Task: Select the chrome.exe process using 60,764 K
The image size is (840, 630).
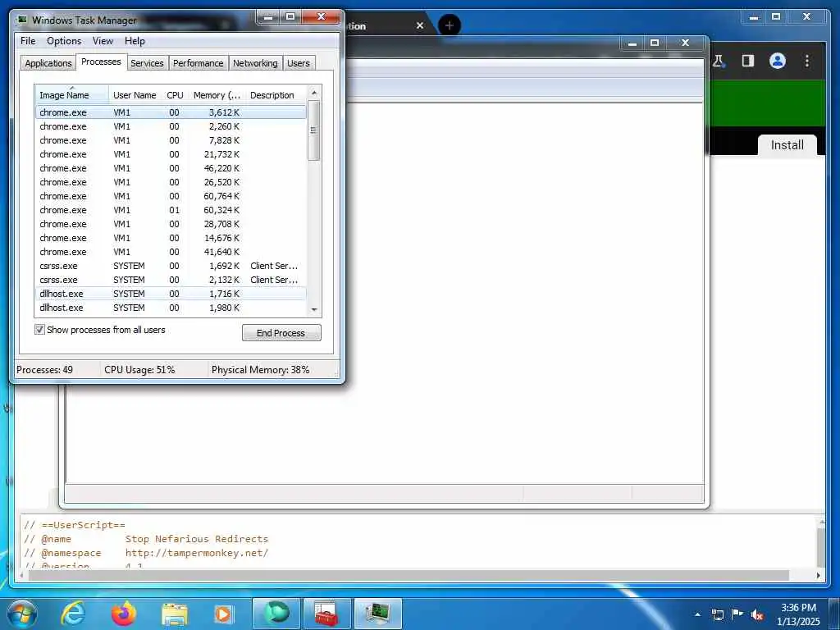Action: 171,196
